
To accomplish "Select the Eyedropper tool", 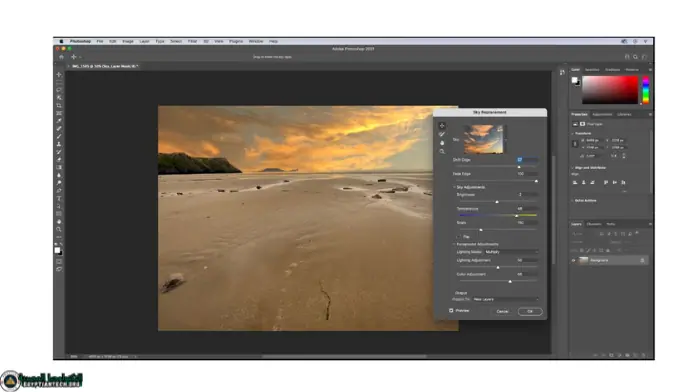I will (x=59, y=121).
